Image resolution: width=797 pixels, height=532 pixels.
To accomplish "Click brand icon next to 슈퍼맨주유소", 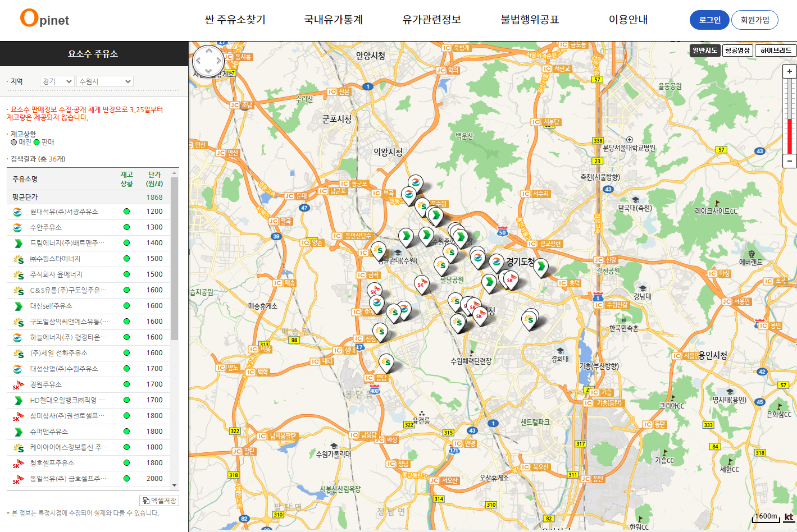I will click(x=19, y=432).
